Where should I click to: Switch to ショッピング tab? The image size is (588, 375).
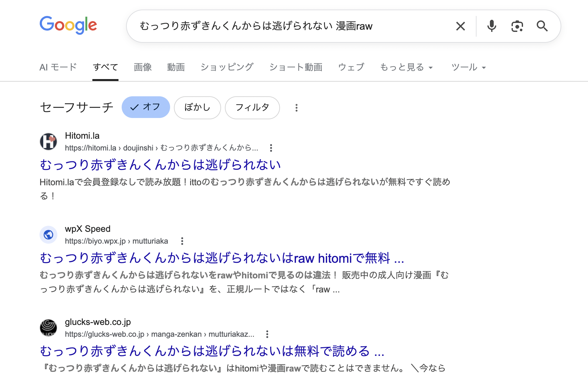227,67
